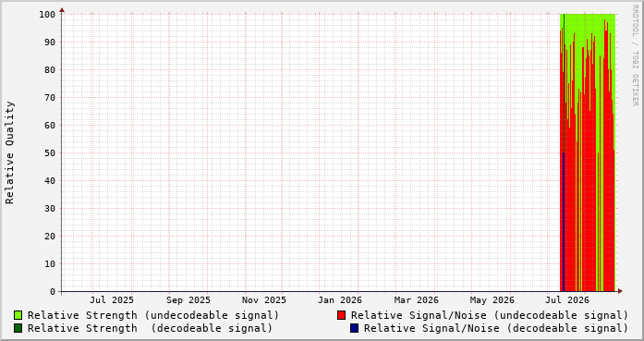Click the light green Relative Strength undecodeable swatch
Screen dimensions: 644x341
[18, 315]
